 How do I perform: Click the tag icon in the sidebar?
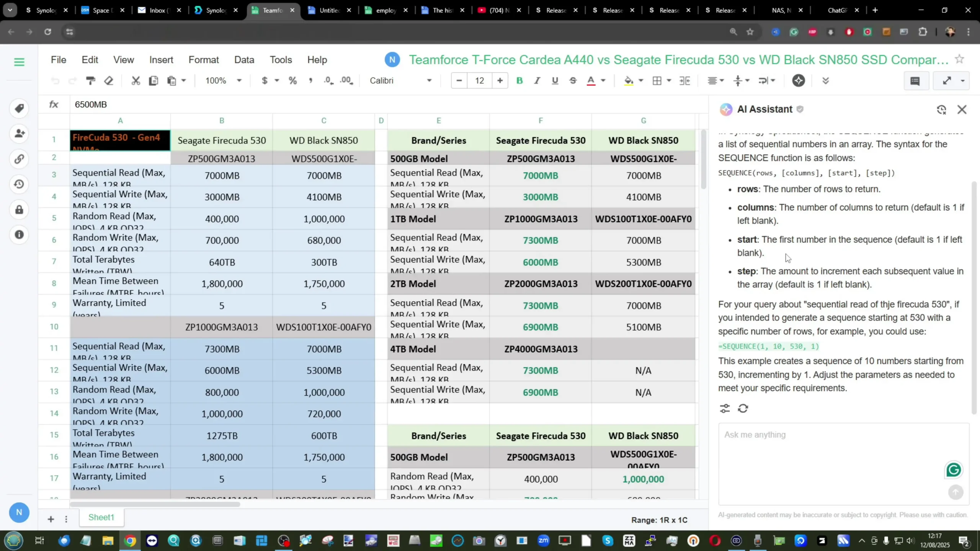pos(19,108)
